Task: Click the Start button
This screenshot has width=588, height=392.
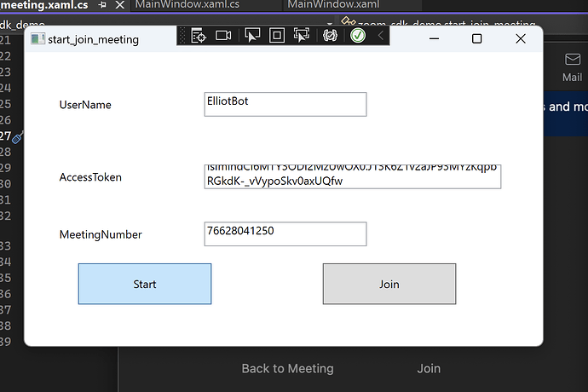Action: (145, 284)
